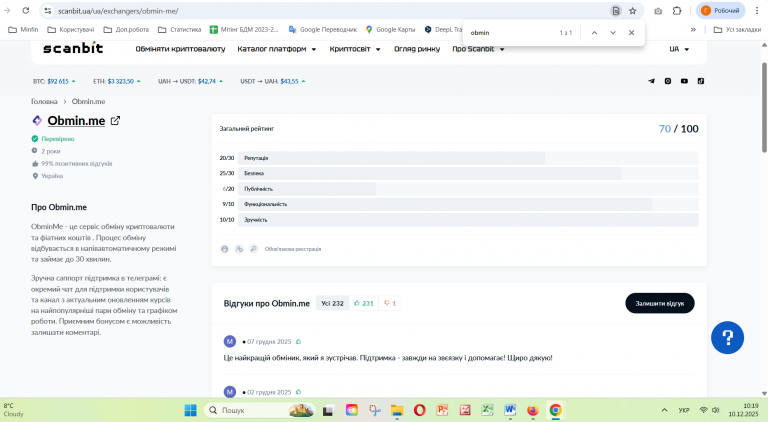Filter reviews by positive 231 tab
Image resolution: width=768 pixels, height=422 pixels.
coord(363,304)
